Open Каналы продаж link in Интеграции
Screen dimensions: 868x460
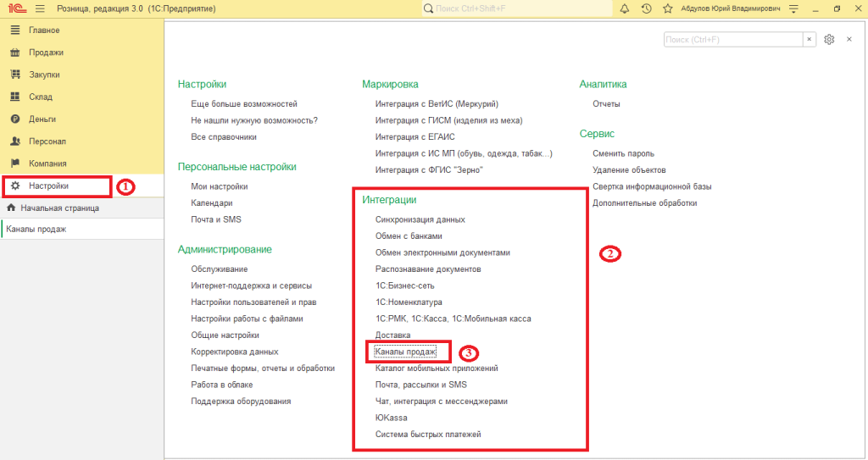pyautogui.click(x=405, y=352)
